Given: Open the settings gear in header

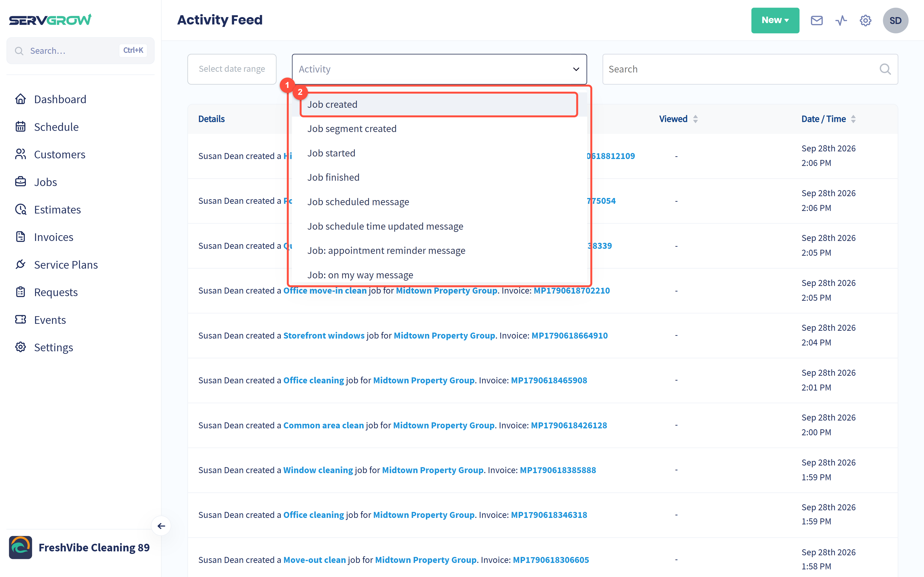Looking at the screenshot, I should [x=865, y=20].
